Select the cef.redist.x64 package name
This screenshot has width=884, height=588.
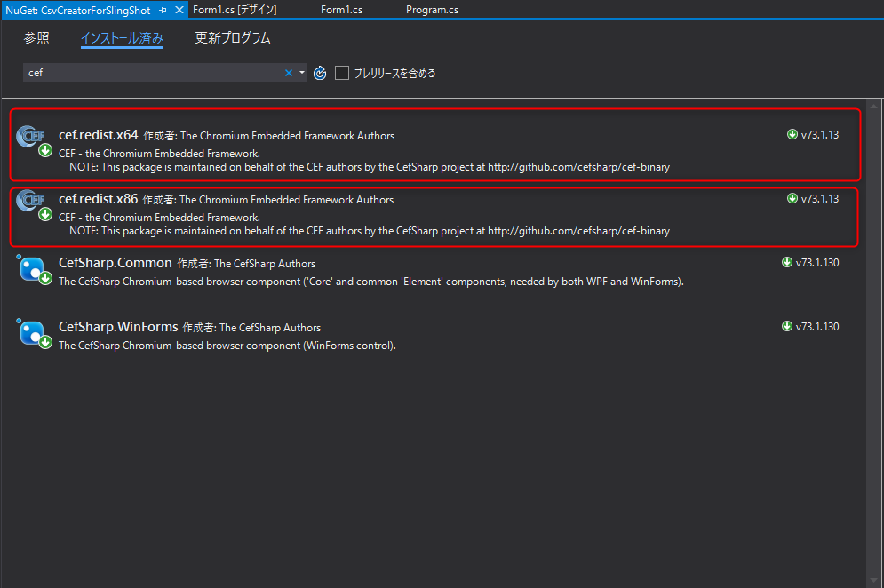pyautogui.click(x=98, y=135)
